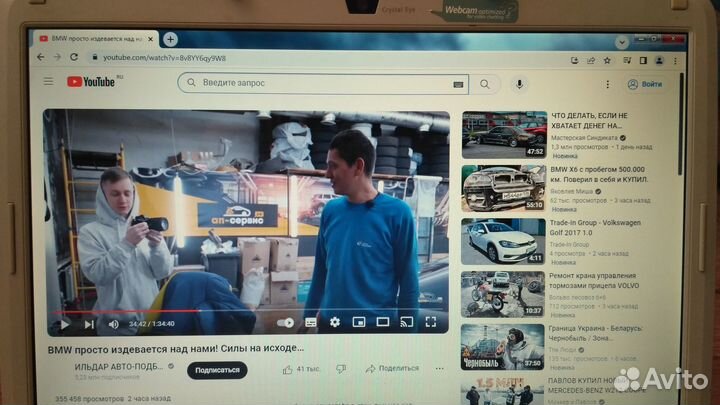Open Volkswagen Golf 2017 video thumbnail

tap(503, 242)
